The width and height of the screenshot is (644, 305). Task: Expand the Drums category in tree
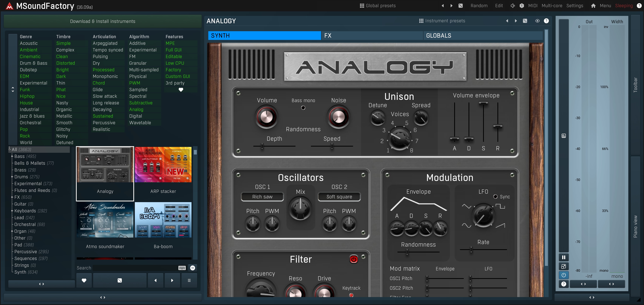12,177
